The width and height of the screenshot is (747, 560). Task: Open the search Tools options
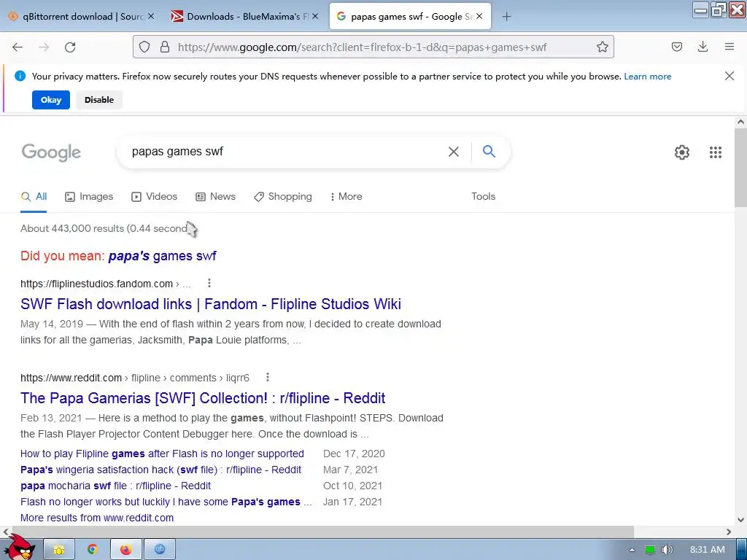click(x=483, y=197)
